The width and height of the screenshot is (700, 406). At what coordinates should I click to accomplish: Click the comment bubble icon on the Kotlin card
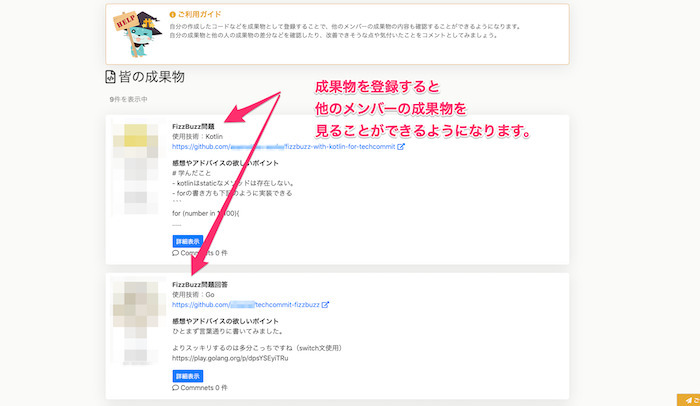pyautogui.click(x=175, y=253)
